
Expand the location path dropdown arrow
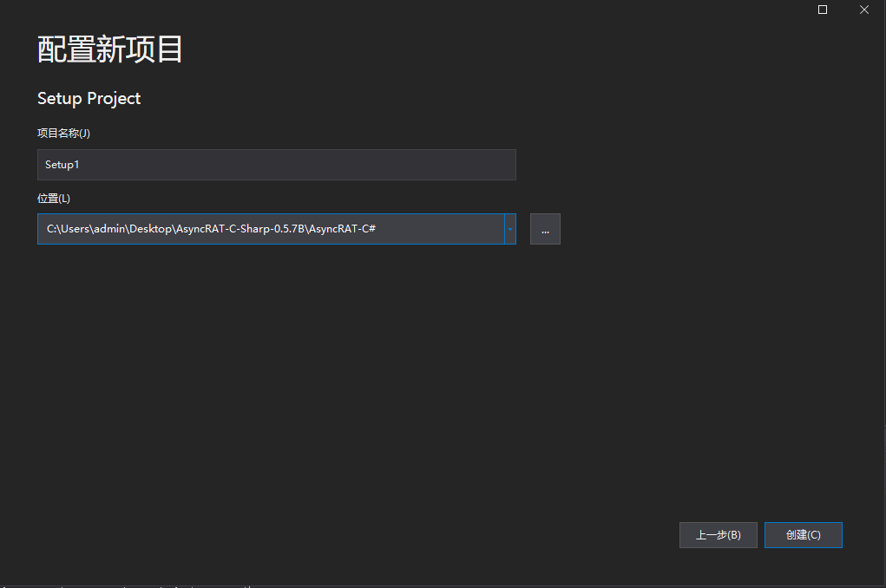click(510, 230)
